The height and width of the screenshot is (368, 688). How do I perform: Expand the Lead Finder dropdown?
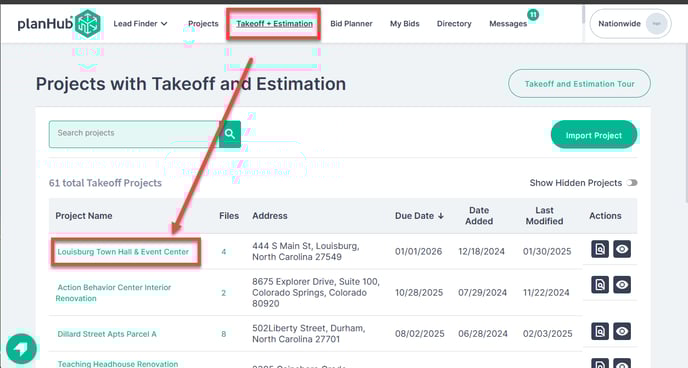point(140,24)
